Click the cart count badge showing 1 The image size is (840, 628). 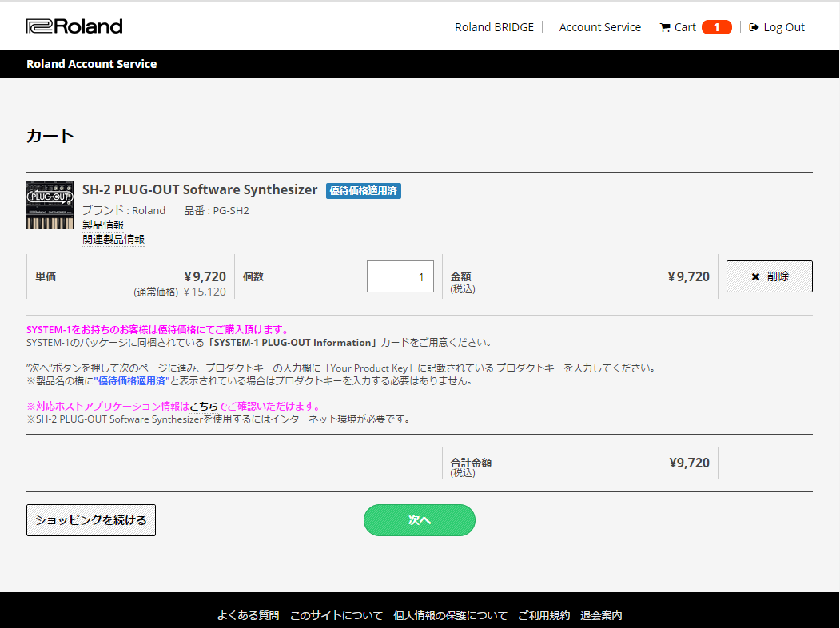coord(716,27)
